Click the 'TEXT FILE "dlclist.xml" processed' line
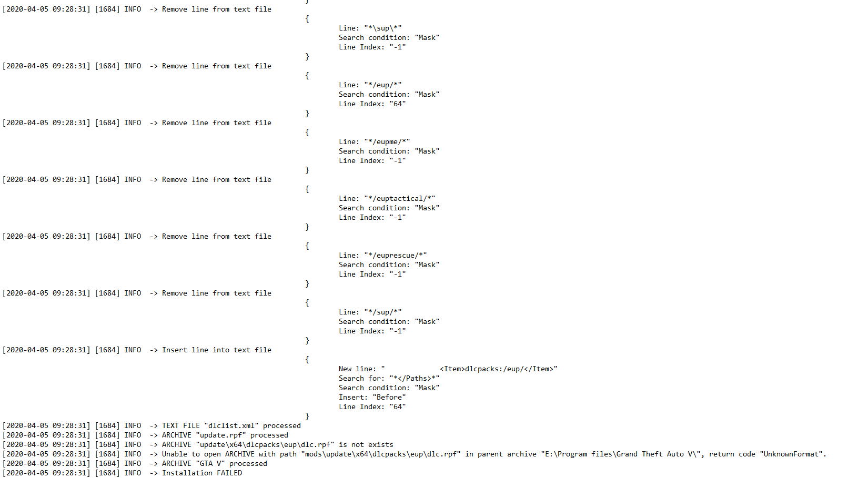This screenshot has width=868, height=478. click(x=152, y=425)
